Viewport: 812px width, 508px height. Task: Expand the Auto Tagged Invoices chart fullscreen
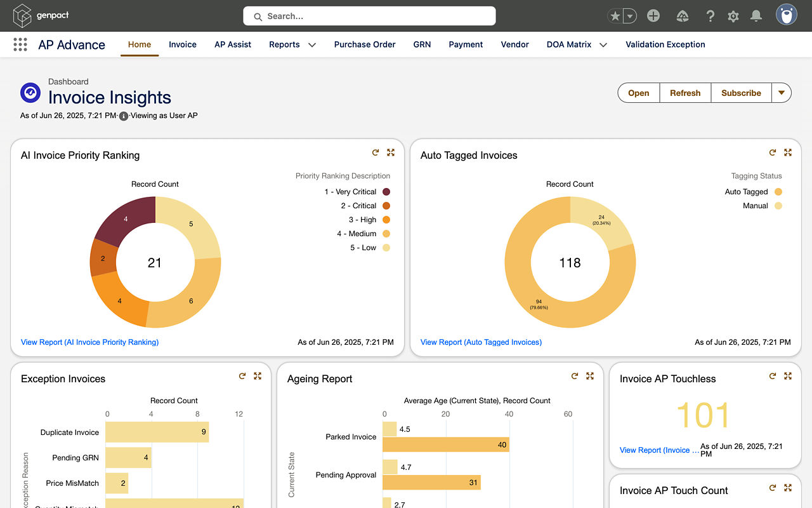[x=788, y=152]
